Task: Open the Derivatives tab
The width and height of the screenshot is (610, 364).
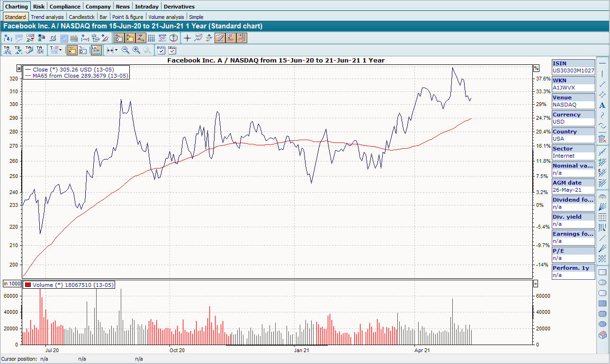Action: (179, 7)
